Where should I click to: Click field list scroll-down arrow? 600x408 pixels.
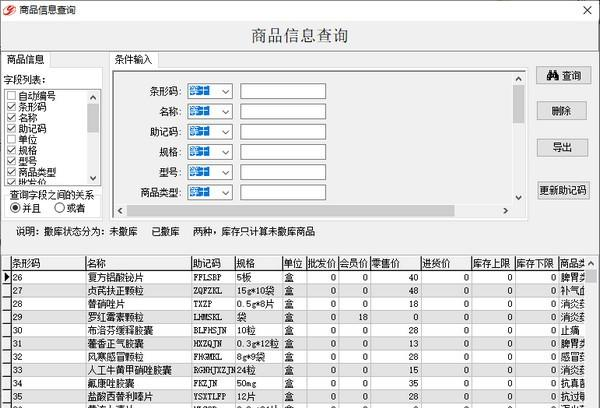pos(93,178)
